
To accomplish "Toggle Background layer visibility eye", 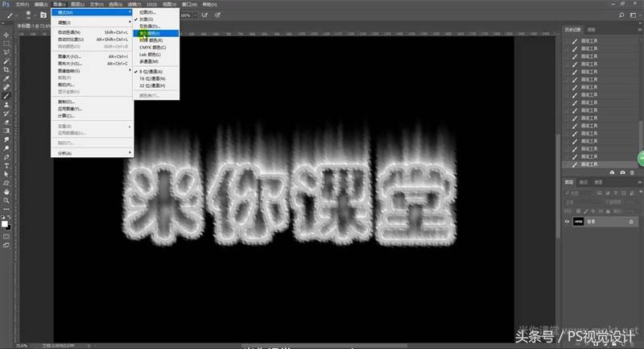I will tap(567, 222).
